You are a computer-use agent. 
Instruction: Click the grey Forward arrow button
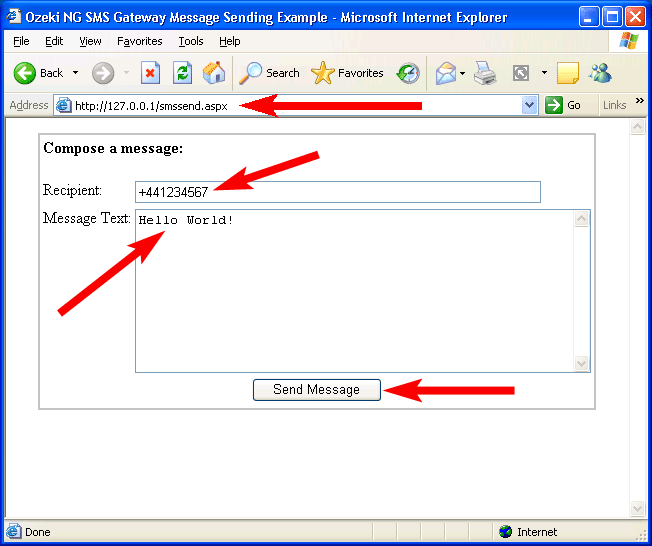pyautogui.click(x=103, y=73)
